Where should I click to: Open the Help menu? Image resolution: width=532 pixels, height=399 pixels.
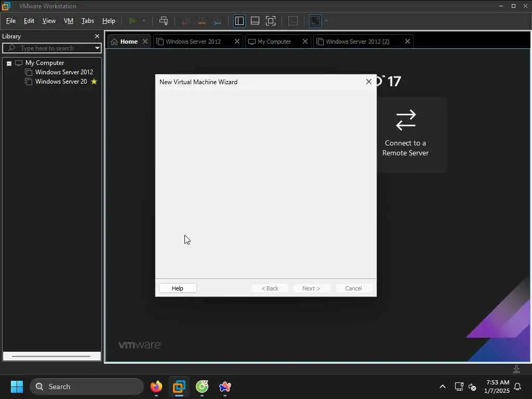[x=109, y=21]
